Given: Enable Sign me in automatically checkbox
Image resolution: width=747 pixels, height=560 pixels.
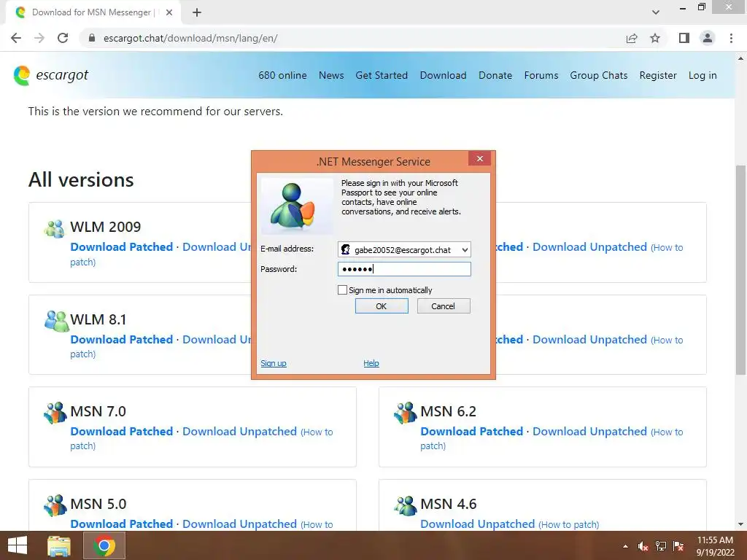Looking at the screenshot, I should click(x=342, y=290).
